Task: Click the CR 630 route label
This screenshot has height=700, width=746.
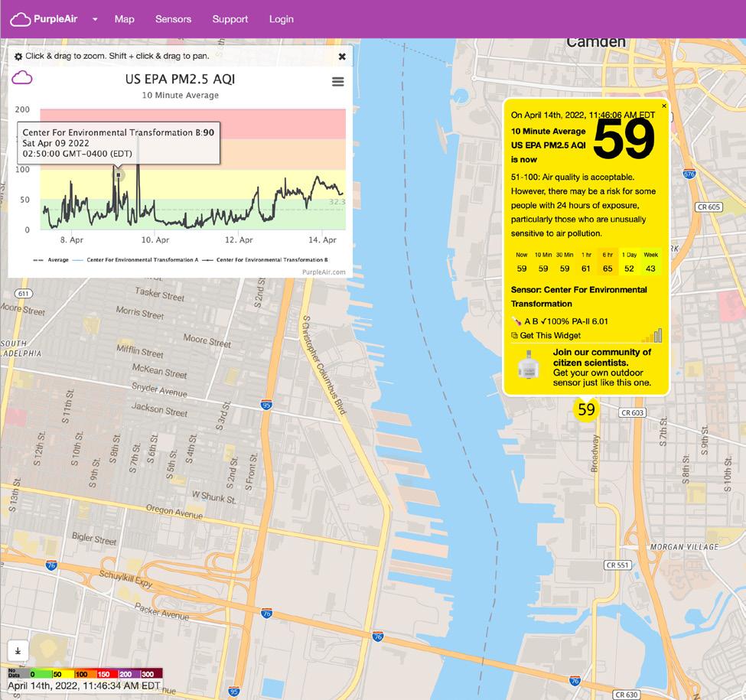Action: (626, 695)
